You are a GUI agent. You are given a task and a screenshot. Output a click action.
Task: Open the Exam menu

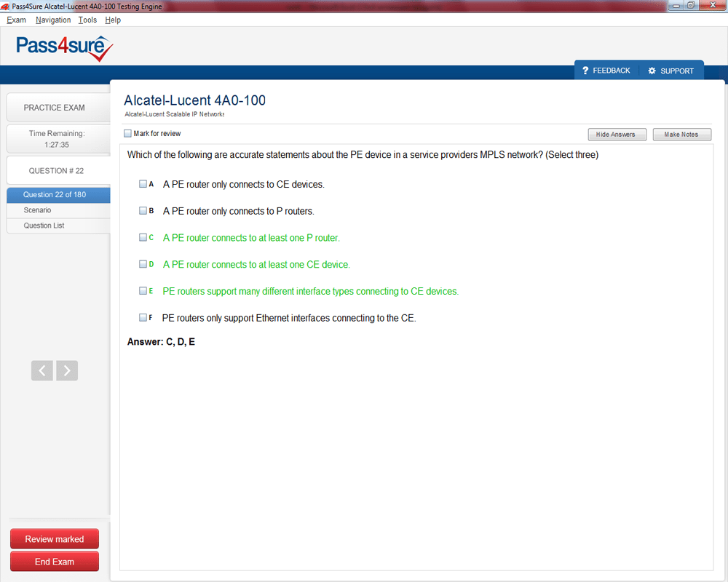[x=16, y=20]
